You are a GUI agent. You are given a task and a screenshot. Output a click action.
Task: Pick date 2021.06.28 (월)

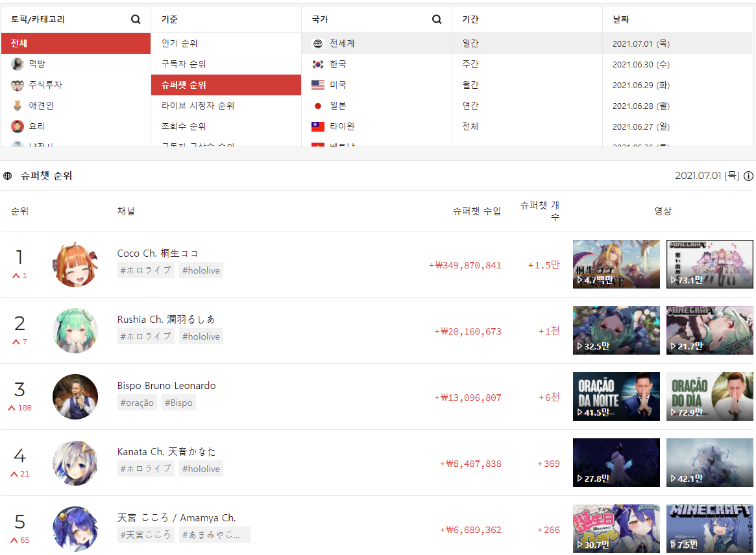coord(677,106)
